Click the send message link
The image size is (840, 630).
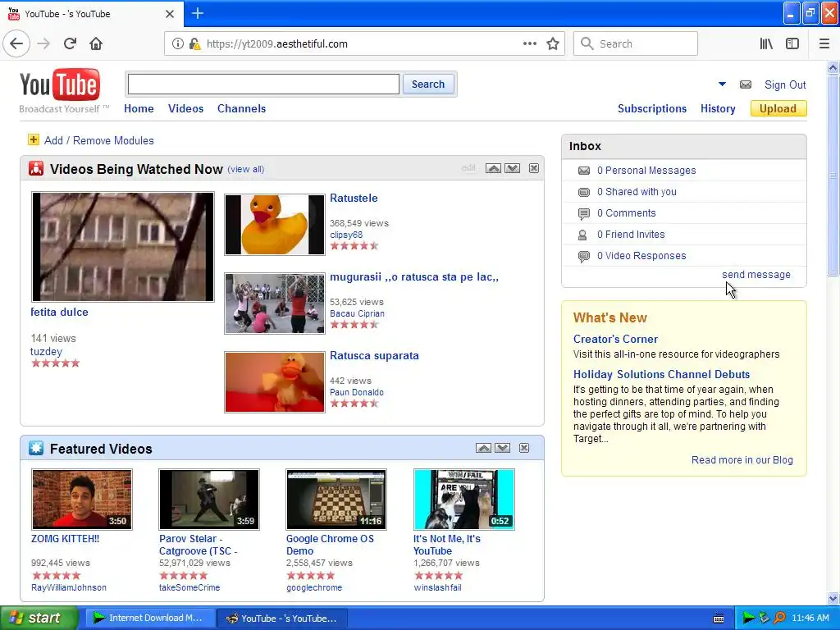[x=756, y=274]
